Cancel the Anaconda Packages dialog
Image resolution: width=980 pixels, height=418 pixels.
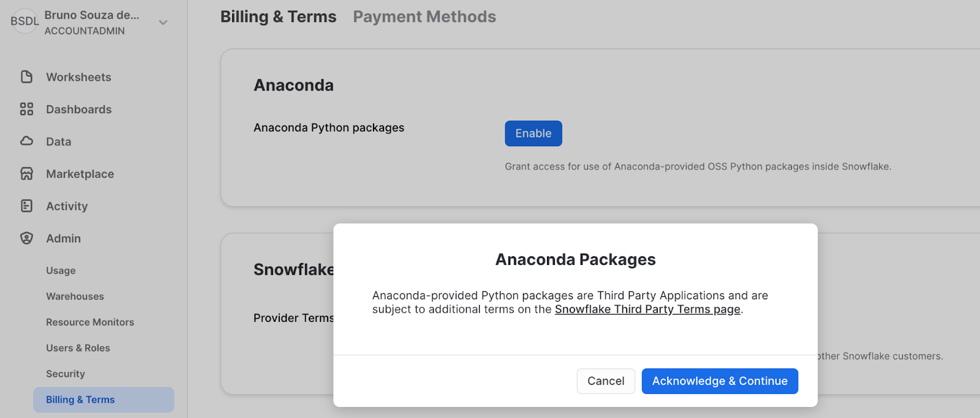coord(605,381)
